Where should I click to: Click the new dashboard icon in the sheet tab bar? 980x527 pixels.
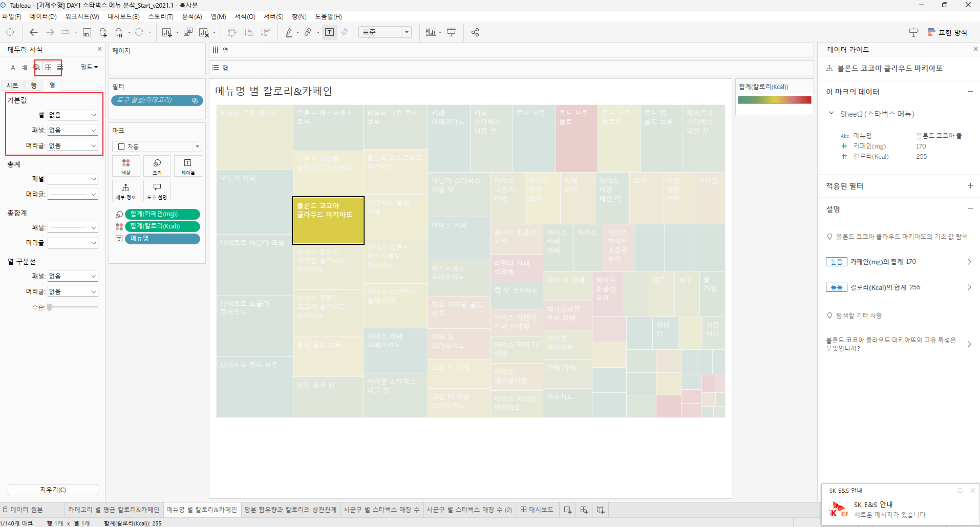pos(584,510)
